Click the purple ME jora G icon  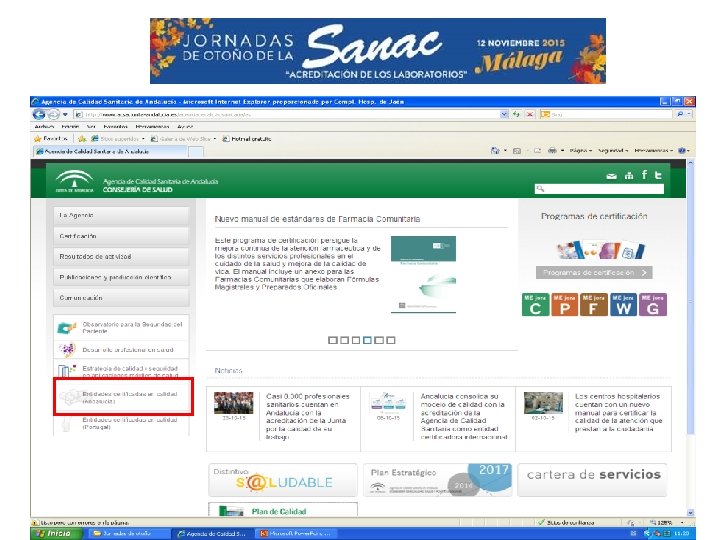[653, 304]
